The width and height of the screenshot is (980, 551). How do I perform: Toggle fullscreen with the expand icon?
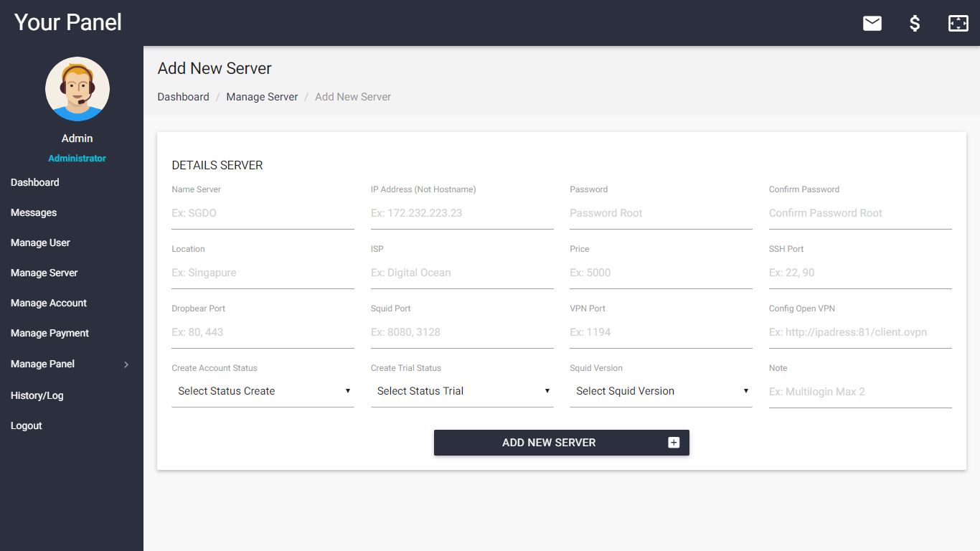coord(958,24)
